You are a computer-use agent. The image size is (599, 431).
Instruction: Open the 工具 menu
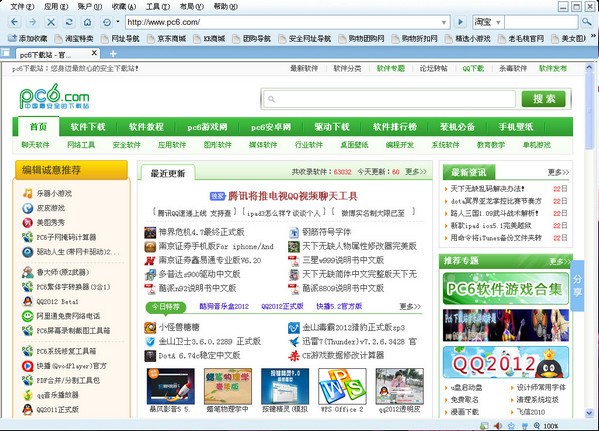157,6
